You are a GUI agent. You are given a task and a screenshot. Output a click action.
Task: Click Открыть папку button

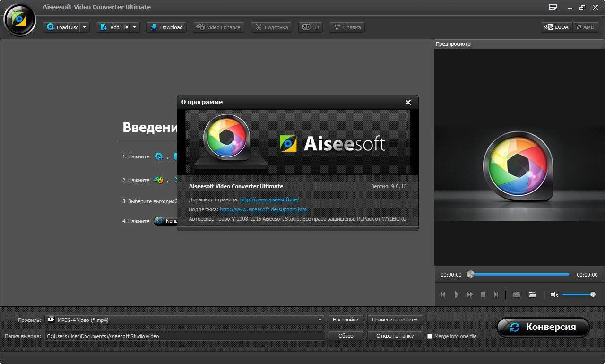coord(395,336)
